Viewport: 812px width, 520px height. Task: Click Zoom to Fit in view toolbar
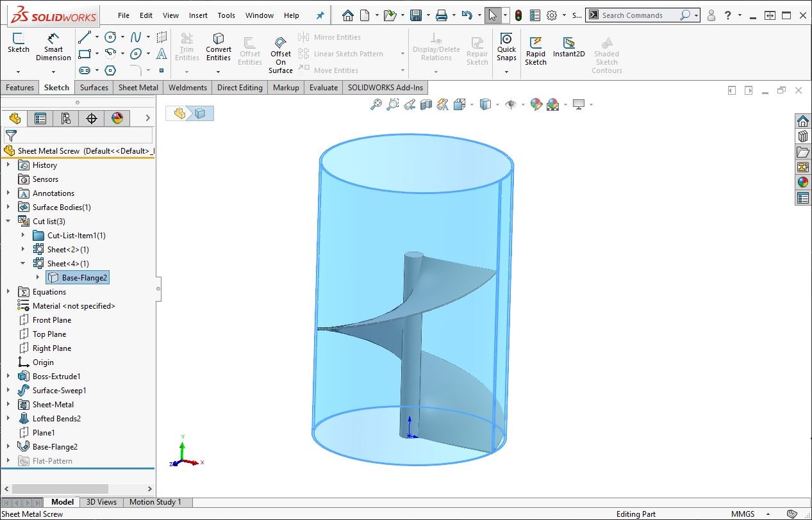pos(376,104)
